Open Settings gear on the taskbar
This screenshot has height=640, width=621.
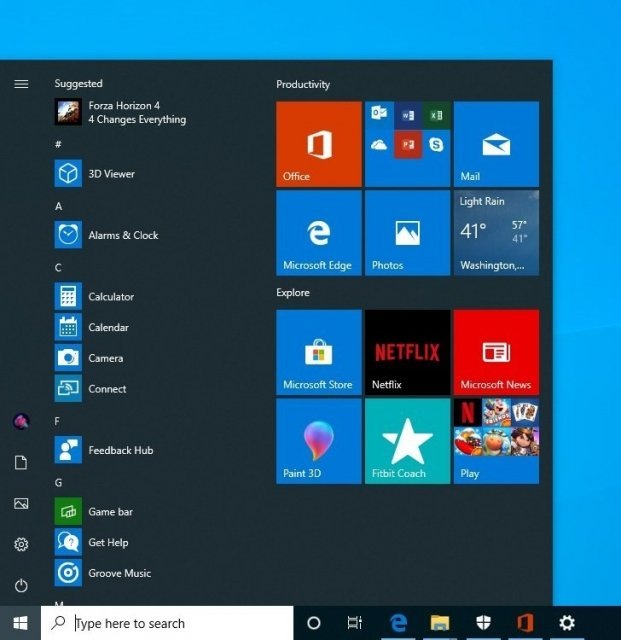[567, 623]
